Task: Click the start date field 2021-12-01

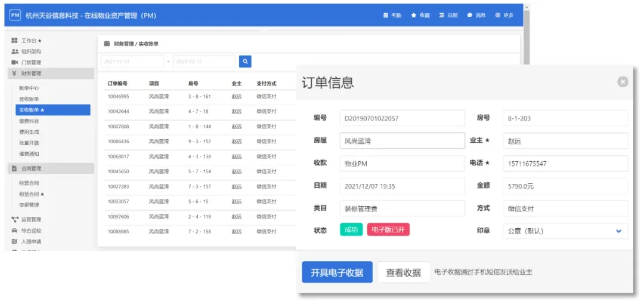Action: coord(132,62)
